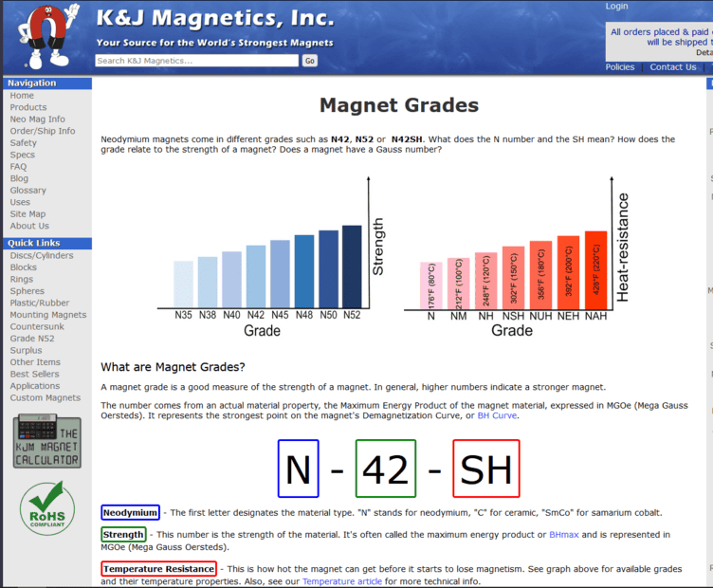
Task: Click the N bar labeled 176°F
Action: (x=431, y=285)
